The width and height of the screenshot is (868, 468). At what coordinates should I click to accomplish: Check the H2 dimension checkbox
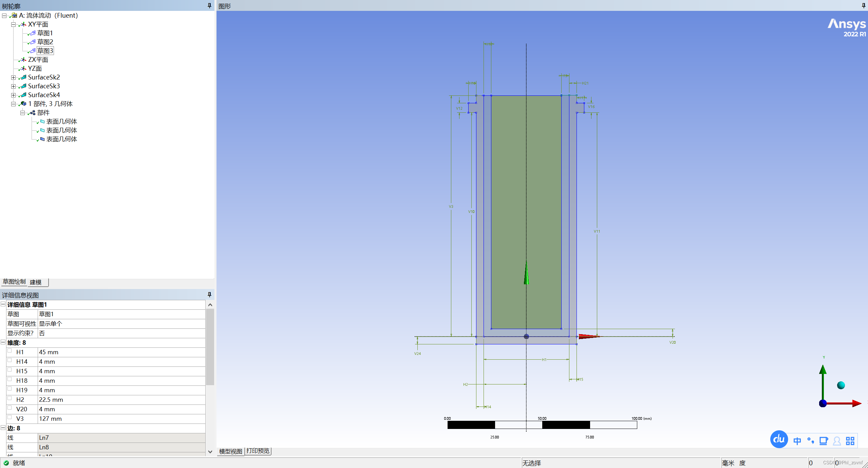[x=10, y=398]
